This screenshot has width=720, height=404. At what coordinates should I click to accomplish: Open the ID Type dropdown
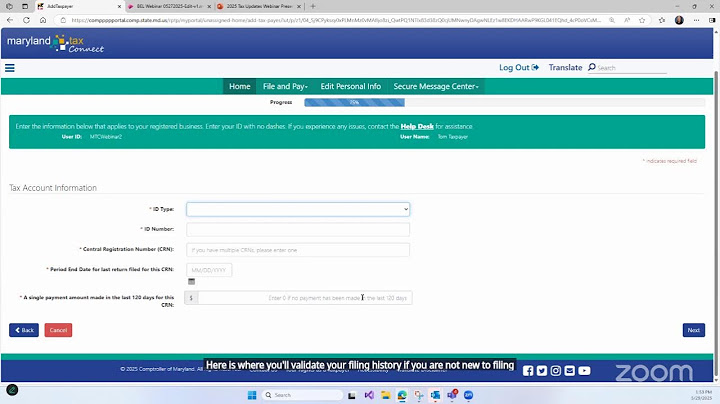[298, 209]
